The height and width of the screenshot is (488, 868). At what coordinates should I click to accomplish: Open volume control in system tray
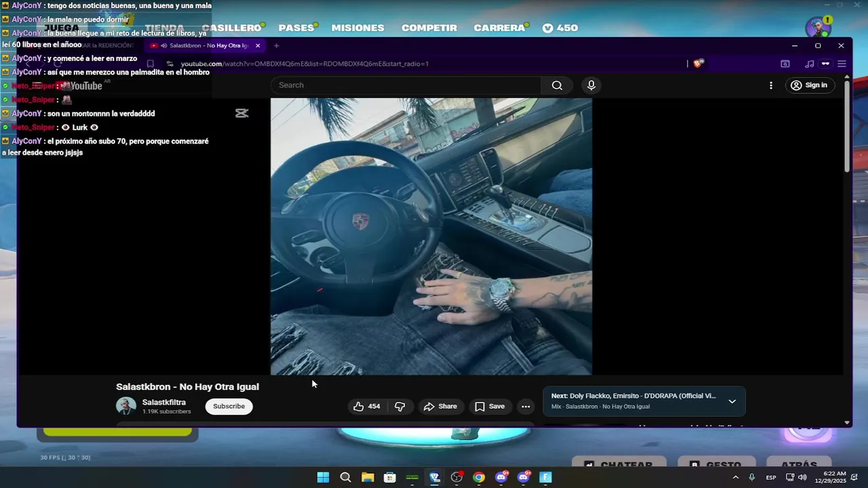[x=803, y=477]
